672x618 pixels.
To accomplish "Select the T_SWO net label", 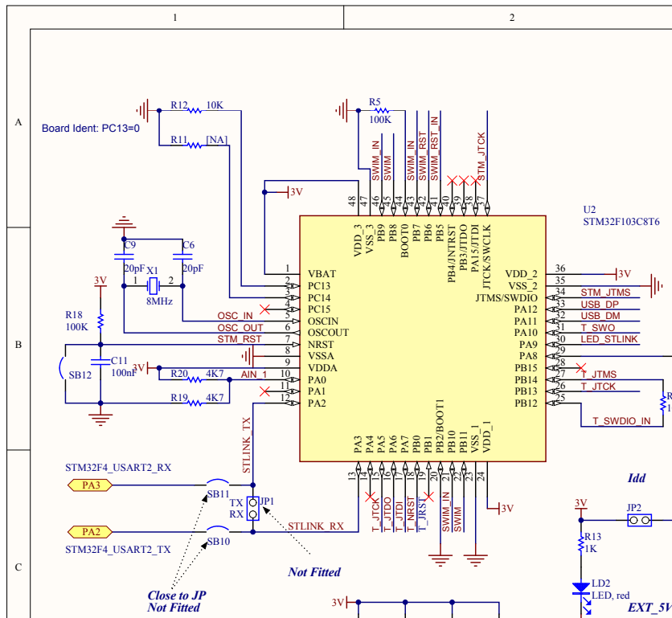I will (x=598, y=328).
